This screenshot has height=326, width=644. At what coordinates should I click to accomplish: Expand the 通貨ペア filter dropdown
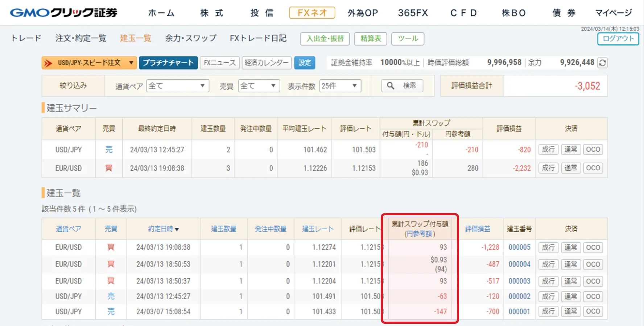pyautogui.click(x=177, y=86)
